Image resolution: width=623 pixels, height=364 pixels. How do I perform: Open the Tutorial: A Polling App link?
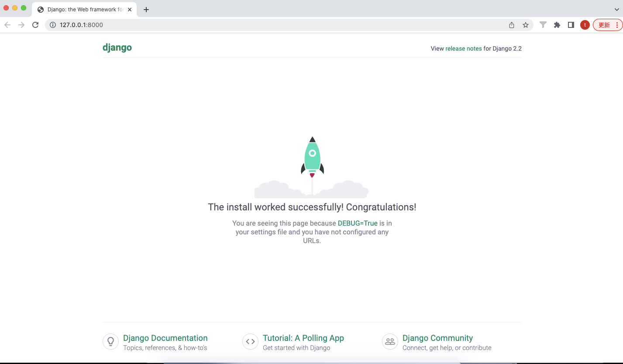(303, 338)
